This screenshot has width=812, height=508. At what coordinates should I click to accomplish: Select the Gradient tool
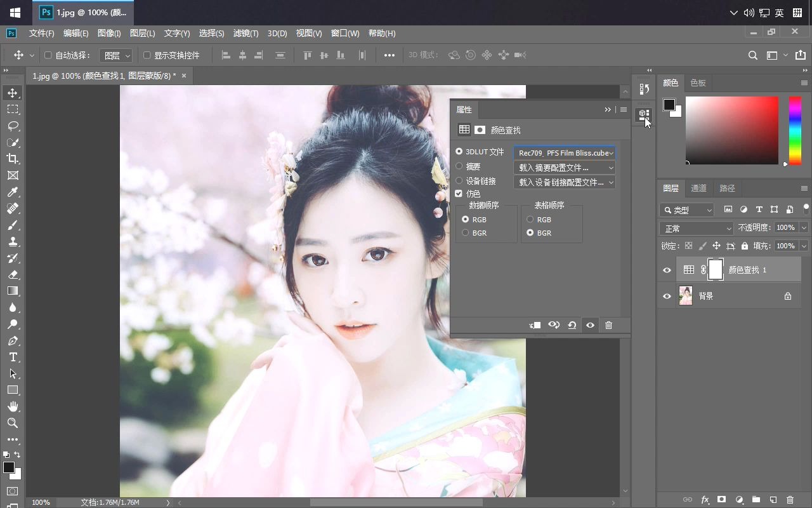(13, 291)
